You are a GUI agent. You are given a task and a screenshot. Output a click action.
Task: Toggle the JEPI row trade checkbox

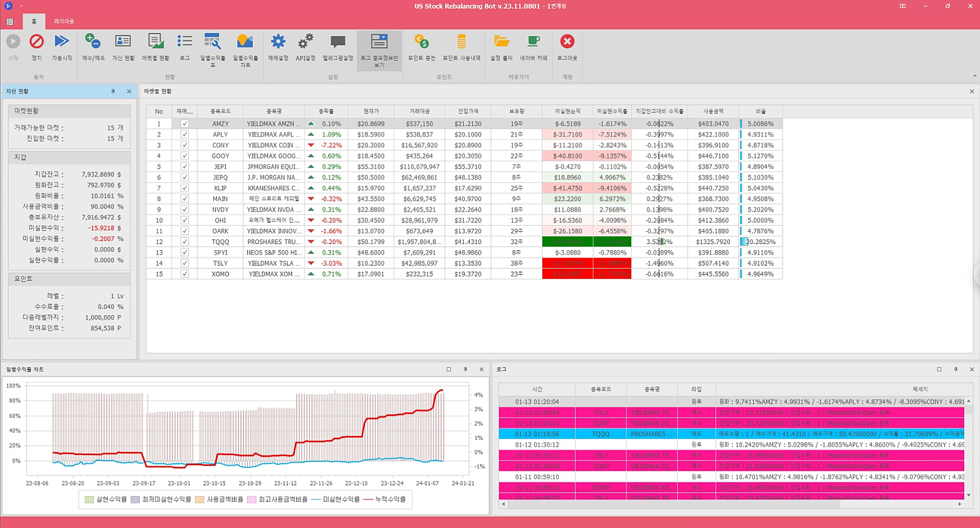185,167
